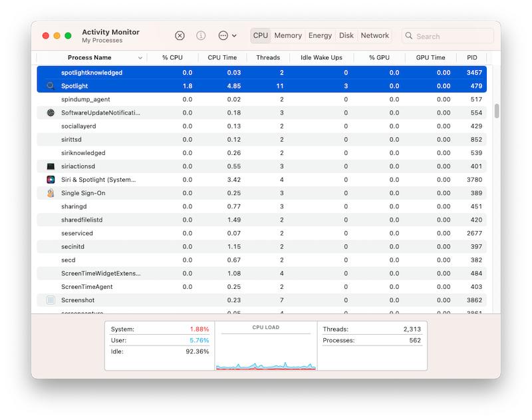Sort processes by PID column header
Image resolution: width=532 pixels, height=420 pixels.
471,58
